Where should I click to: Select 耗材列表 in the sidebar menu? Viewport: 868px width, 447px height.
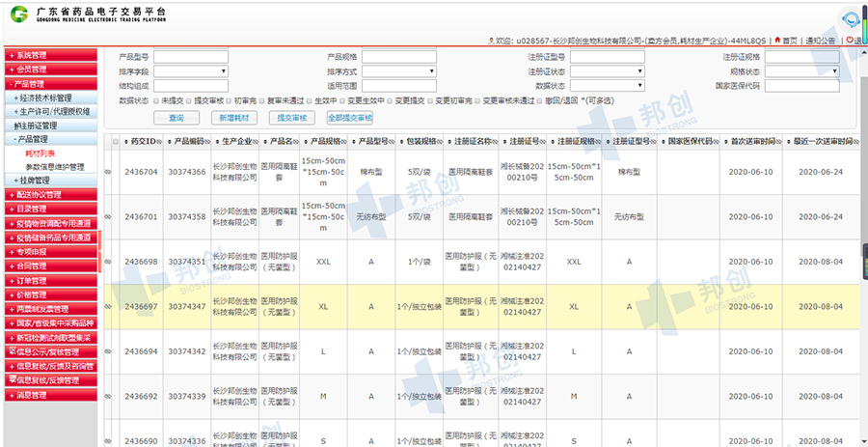click(x=41, y=154)
